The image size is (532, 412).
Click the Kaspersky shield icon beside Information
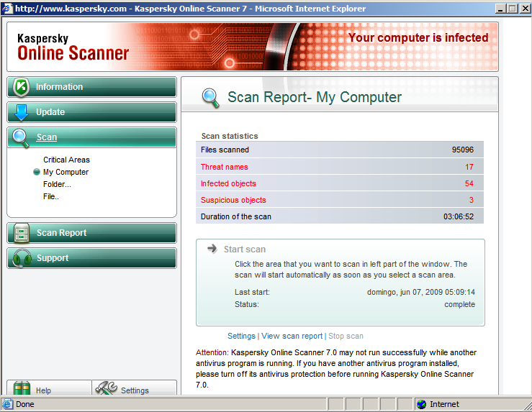tap(21, 87)
